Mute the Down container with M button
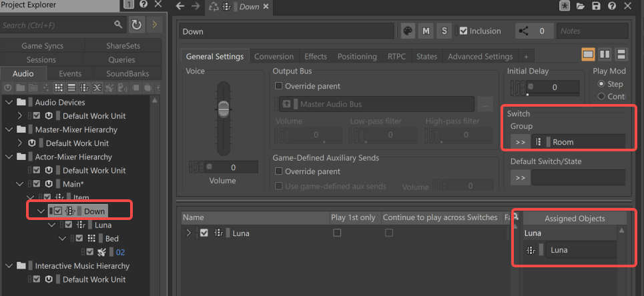This screenshot has height=296, width=644. click(425, 31)
